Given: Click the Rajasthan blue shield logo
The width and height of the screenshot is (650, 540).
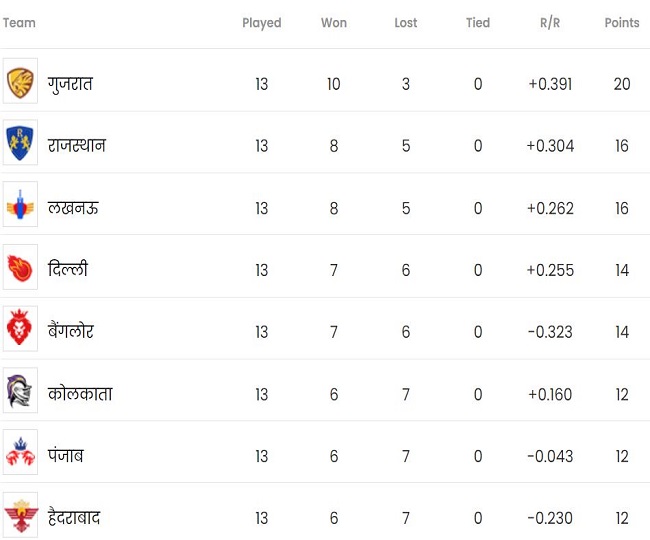Looking at the screenshot, I should tap(20, 143).
